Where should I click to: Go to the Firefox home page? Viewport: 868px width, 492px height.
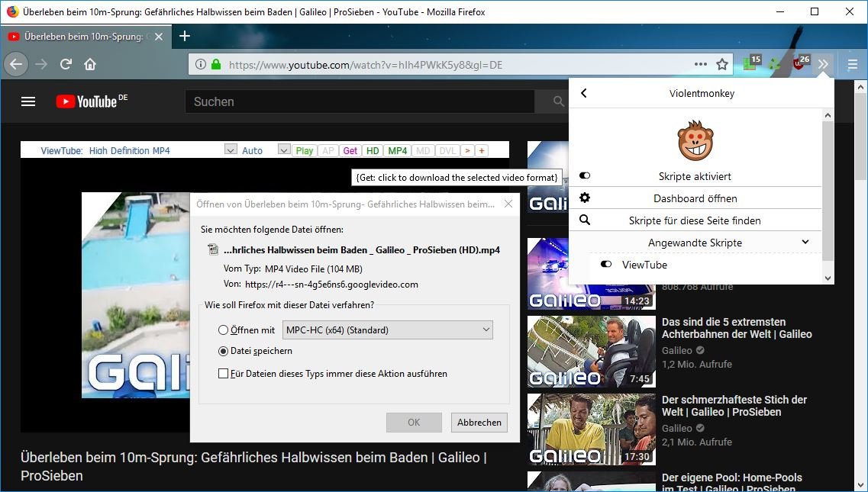[90, 65]
